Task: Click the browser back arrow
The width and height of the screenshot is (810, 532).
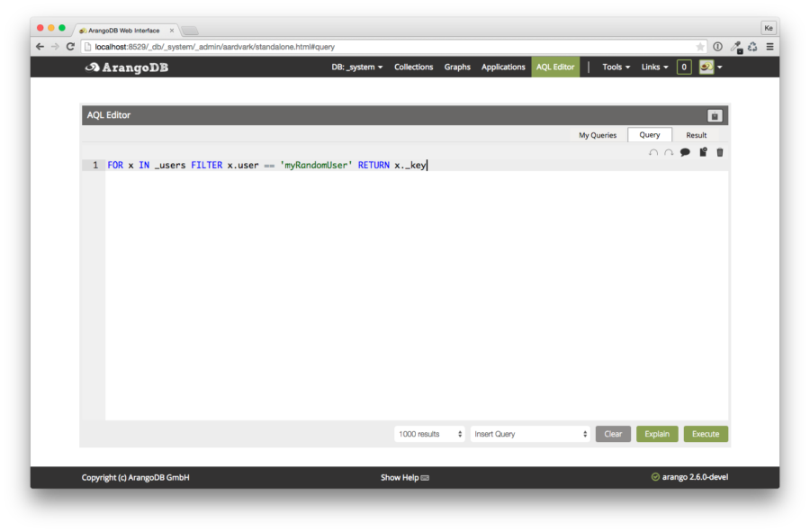Action: (x=40, y=47)
